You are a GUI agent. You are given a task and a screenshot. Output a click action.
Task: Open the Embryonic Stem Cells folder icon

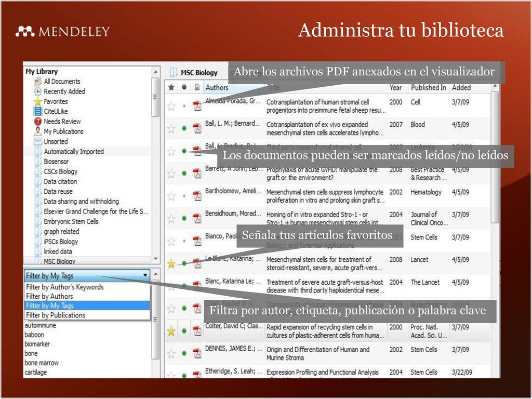click(37, 221)
